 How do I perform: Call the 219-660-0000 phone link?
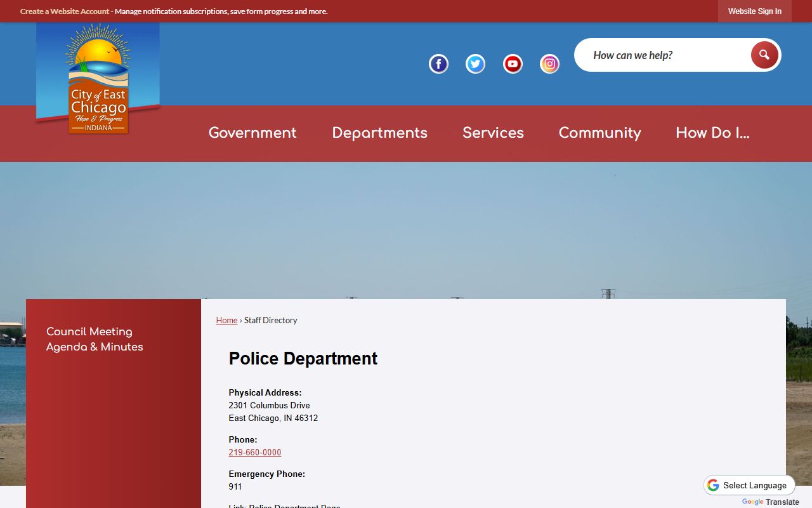[x=255, y=452]
